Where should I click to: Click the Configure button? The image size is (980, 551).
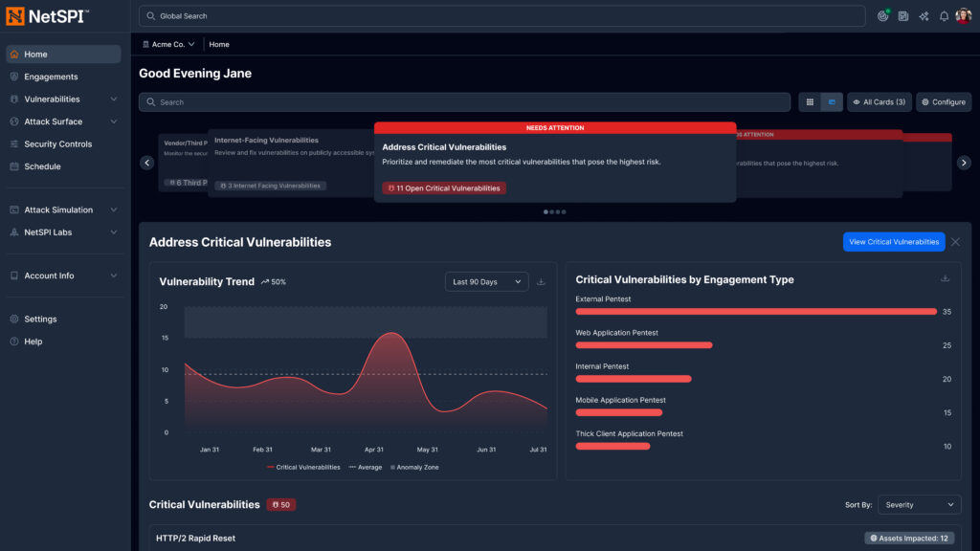pyautogui.click(x=944, y=102)
